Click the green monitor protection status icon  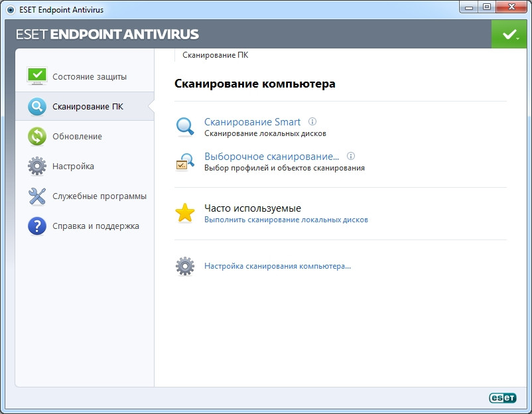point(37,76)
